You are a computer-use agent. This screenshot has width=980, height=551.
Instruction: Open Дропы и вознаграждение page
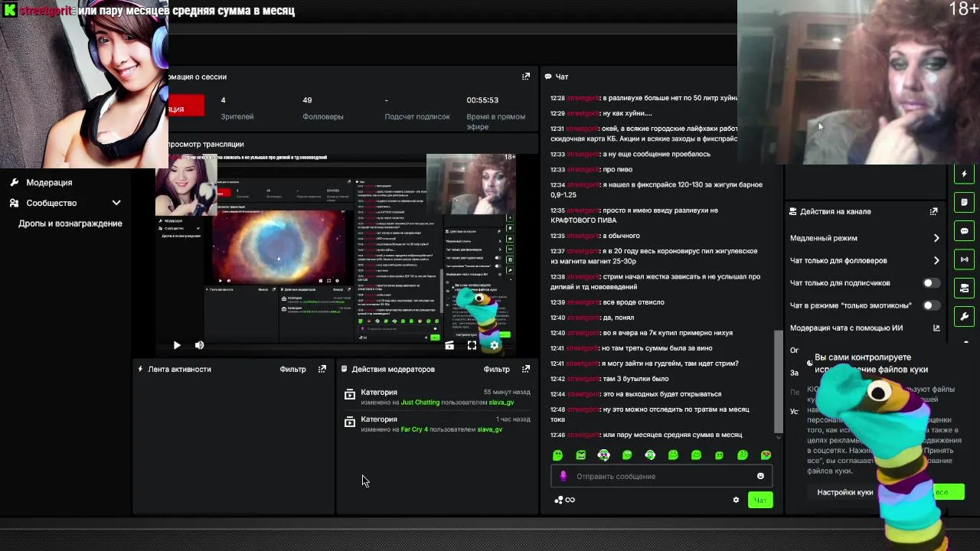pos(70,223)
